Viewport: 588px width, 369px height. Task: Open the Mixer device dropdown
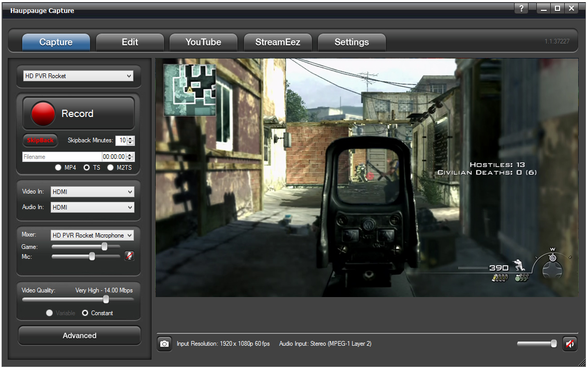click(92, 235)
